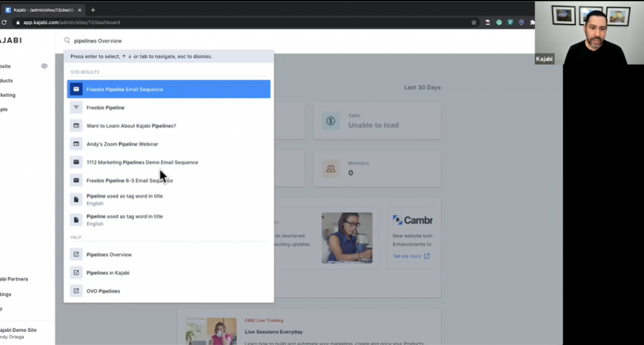Open OVO Pipelines help article
644x345 pixels.
point(169,291)
